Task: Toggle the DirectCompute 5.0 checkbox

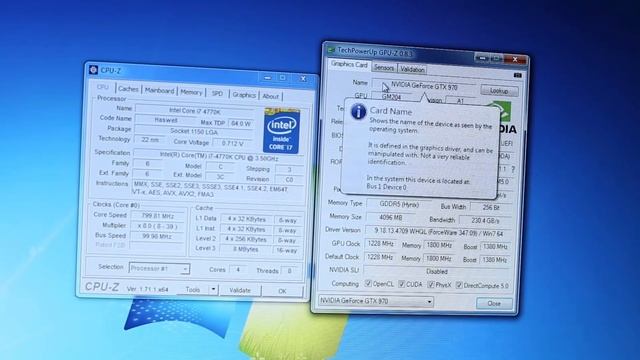Action: click(459, 285)
